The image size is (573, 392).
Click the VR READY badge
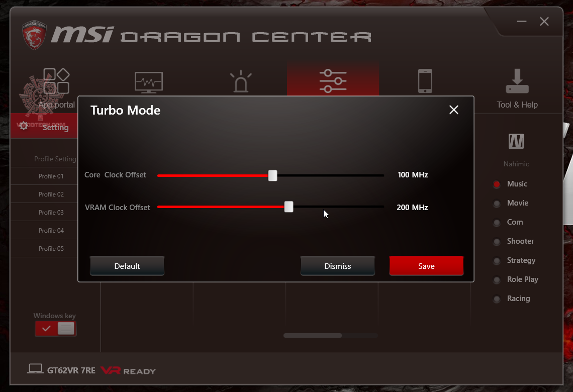pyautogui.click(x=128, y=371)
